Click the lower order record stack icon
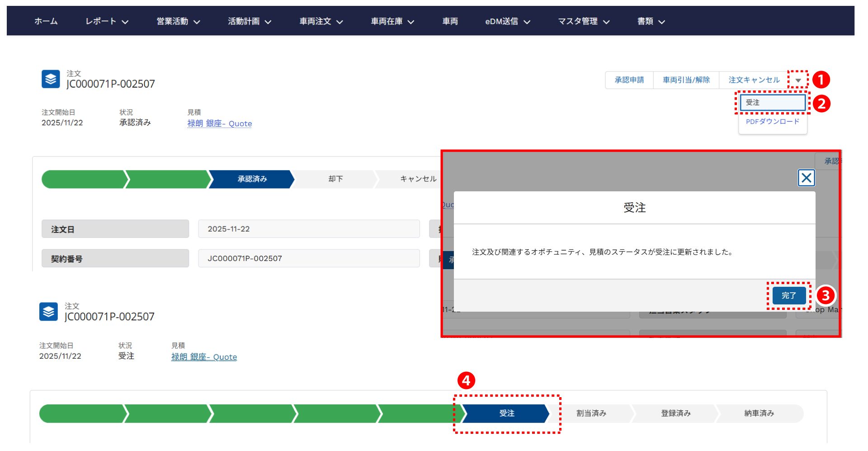This screenshot has width=868, height=451. pos(48,312)
